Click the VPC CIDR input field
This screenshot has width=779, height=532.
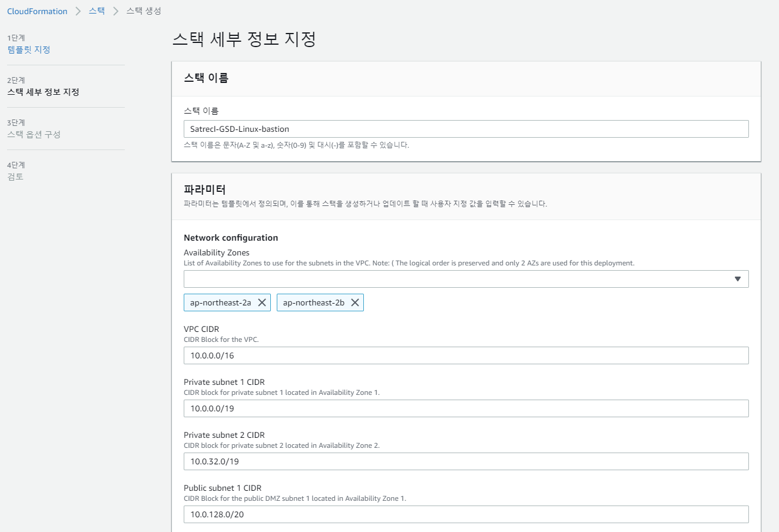(466, 355)
